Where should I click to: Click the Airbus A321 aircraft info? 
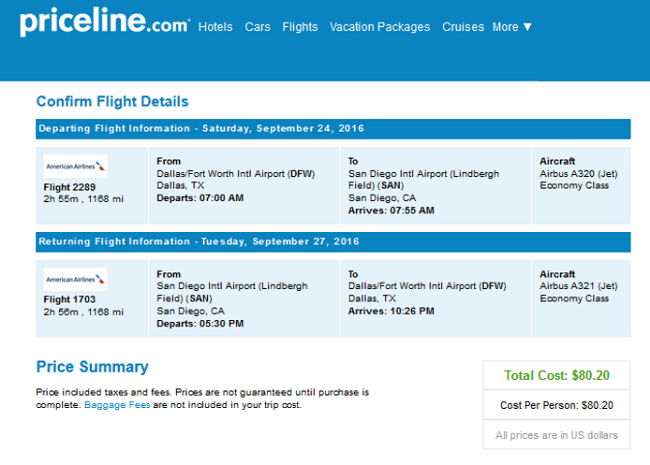(x=578, y=286)
